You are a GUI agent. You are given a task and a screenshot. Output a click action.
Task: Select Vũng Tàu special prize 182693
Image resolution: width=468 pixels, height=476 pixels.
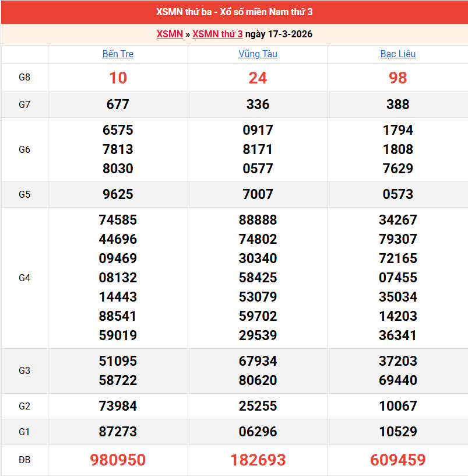coord(258,460)
